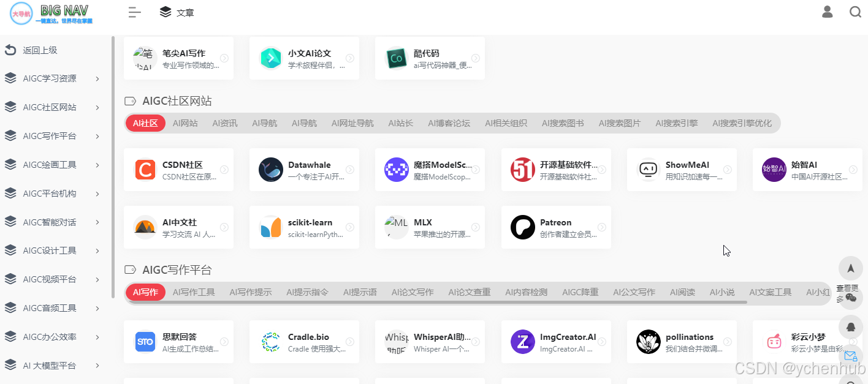This screenshot has width=868, height=384.
Task: Select the AI社区 tab
Action: (x=145, y=123)
